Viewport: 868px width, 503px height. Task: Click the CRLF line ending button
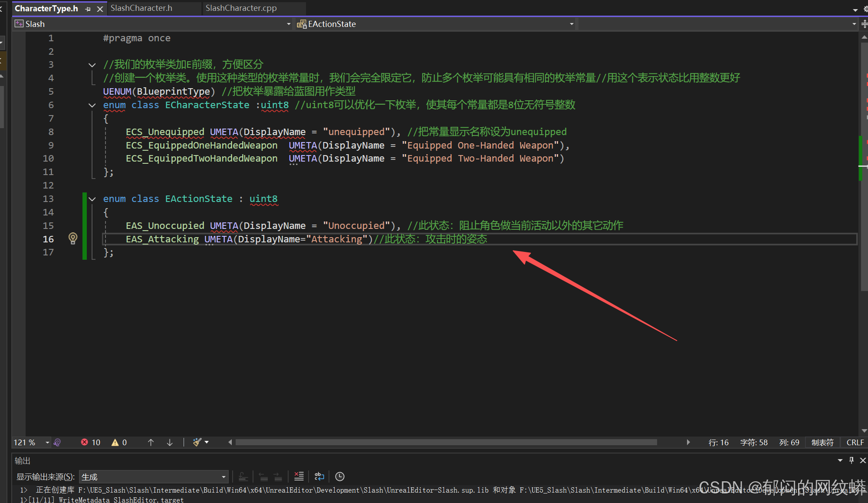pos(855,442)
